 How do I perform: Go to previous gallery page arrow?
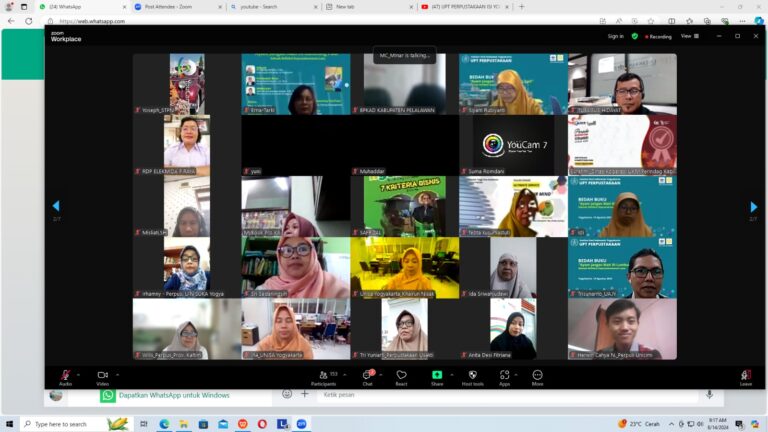56,207
